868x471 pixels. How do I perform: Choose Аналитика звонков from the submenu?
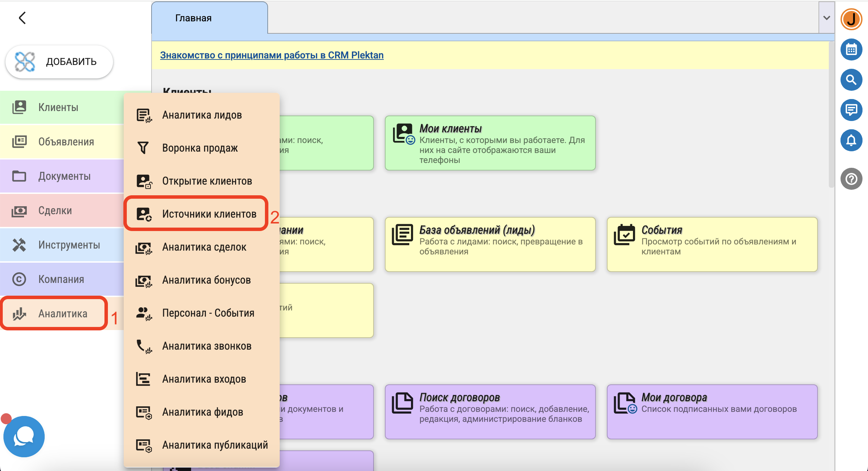[x=207, y=346]
